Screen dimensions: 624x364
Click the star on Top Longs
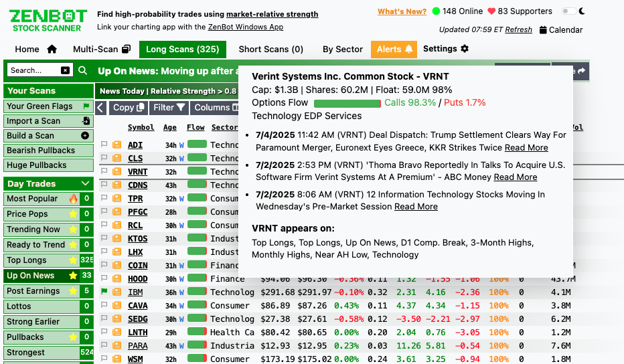point(73,260)
